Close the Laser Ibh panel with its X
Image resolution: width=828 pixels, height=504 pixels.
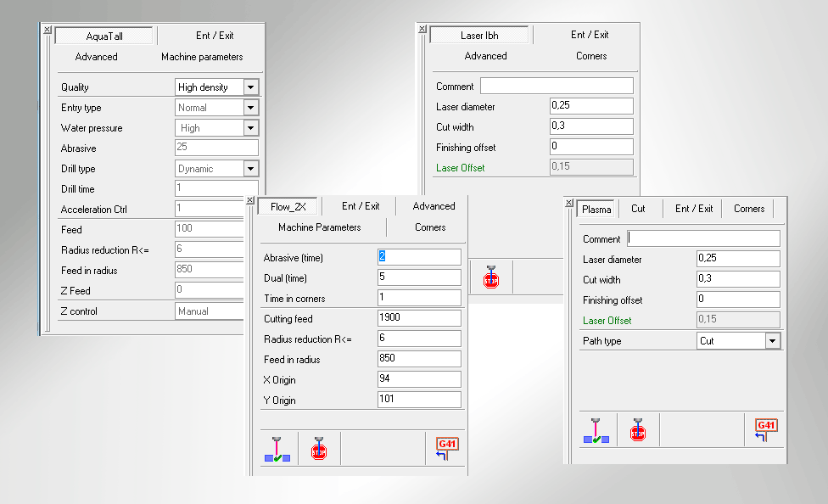coord(422,29)
